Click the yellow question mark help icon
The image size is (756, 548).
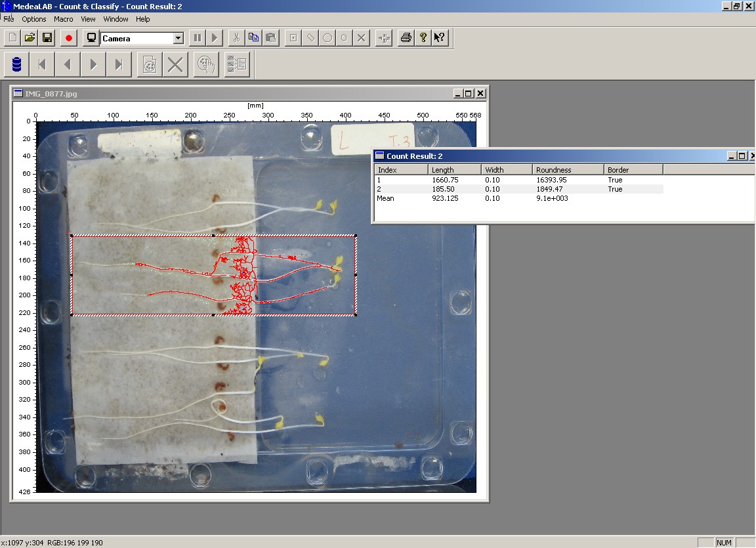[423, 38]
